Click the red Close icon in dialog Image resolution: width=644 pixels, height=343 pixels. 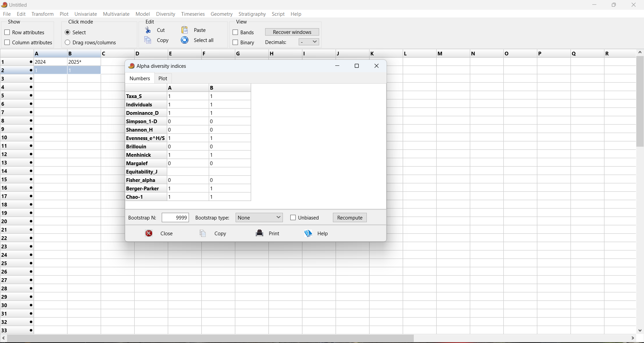[x=149, y=234]
